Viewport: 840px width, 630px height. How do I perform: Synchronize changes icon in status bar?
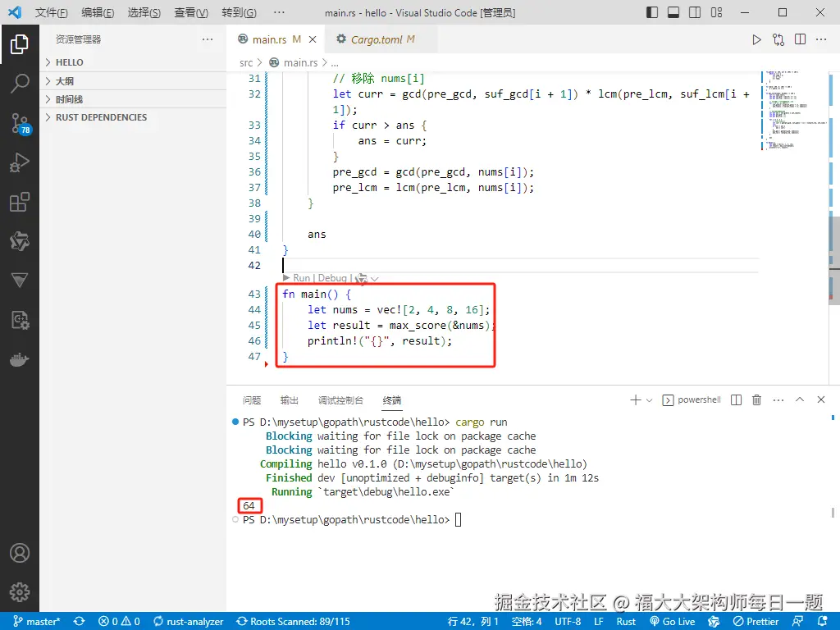[80, 622]
